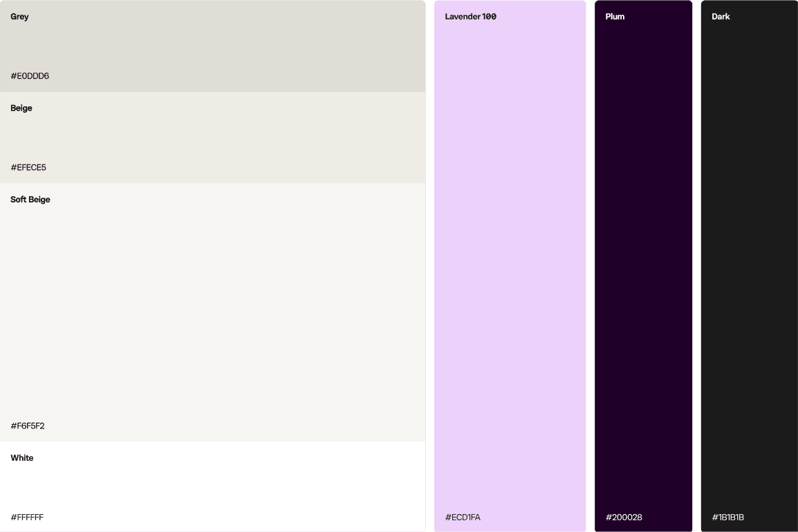Select the Dark color swatch

pyautogui.click(x=749, y=266)
